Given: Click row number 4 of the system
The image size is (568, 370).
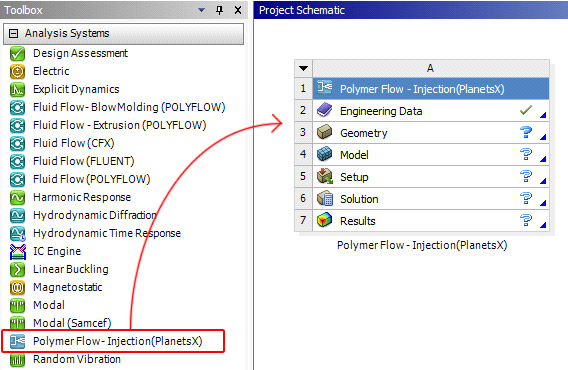Looking at the screenshot, I should tap(303, 154).
